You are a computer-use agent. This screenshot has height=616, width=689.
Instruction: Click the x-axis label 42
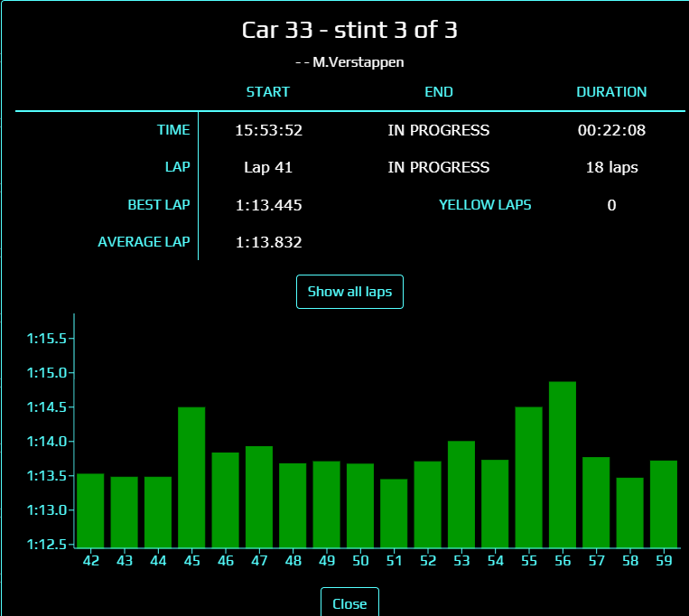click(x=91, y=561)
